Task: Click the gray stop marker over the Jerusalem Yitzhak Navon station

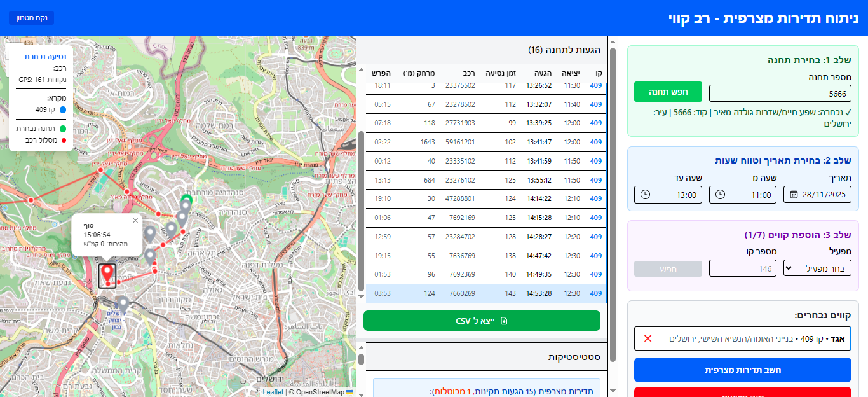Action: coord(123,303)
